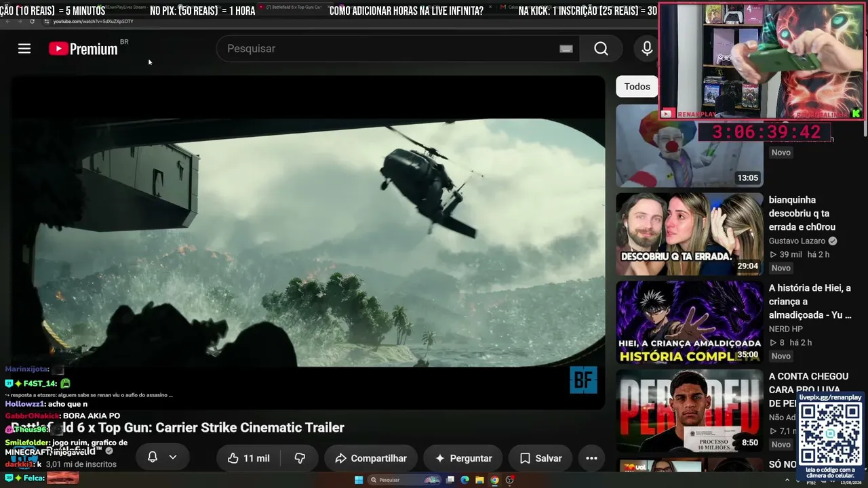This screenshot has width=868, height=488.
Task: Open more actions three-dot menu
Action: click(591, 458)
